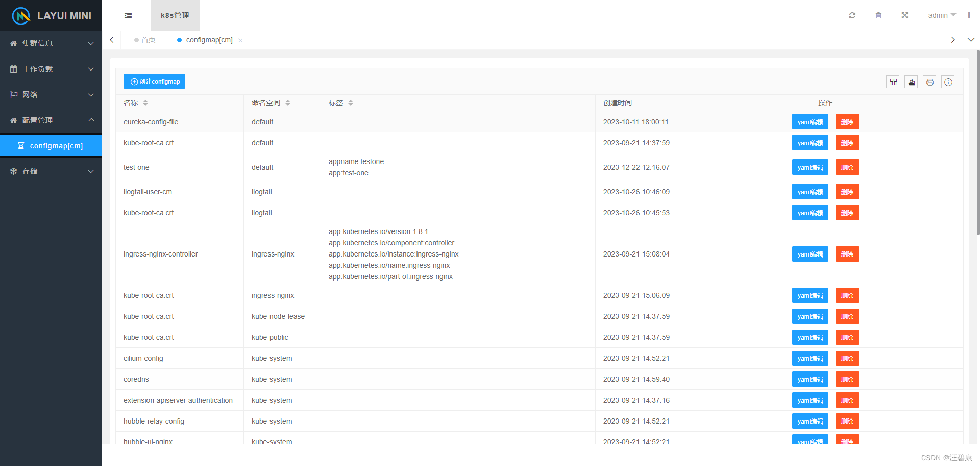980x466 pixels.
Task: Click the app.kubernetes.io/version:1.8.1 label
Action: [378, 231]
